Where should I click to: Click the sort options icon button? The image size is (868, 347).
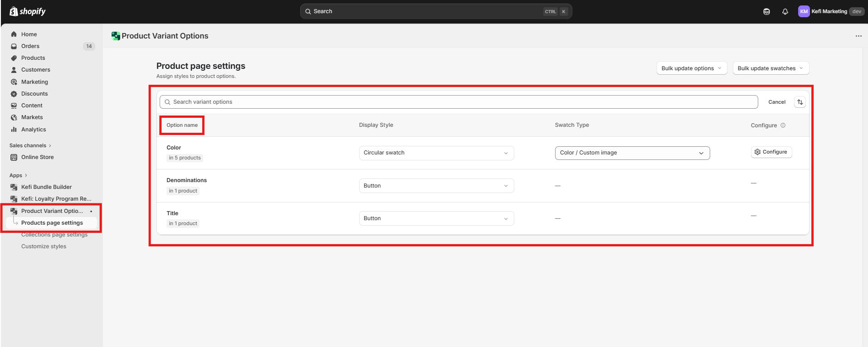coord(800,102)
